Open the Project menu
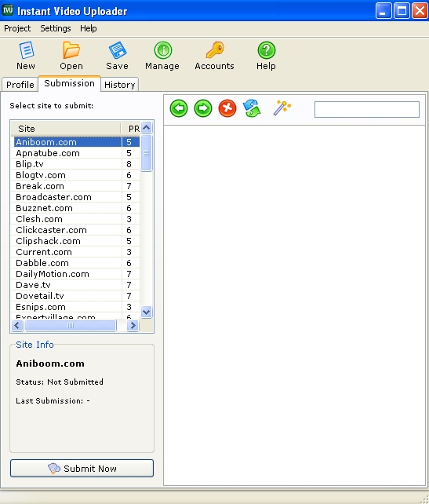429x504 pixels. pos(17,28)
